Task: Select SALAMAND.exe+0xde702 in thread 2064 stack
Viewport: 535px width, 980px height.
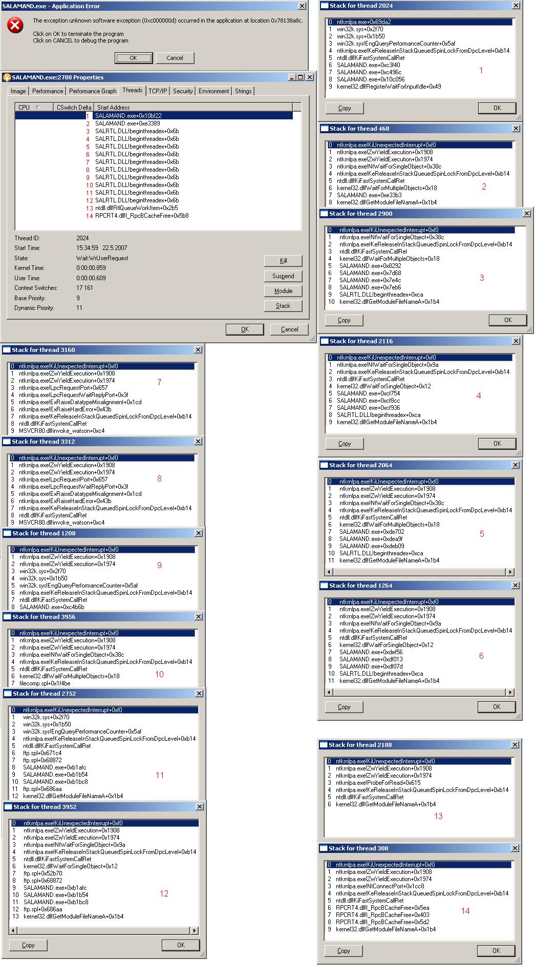Action: click(420, 532)
